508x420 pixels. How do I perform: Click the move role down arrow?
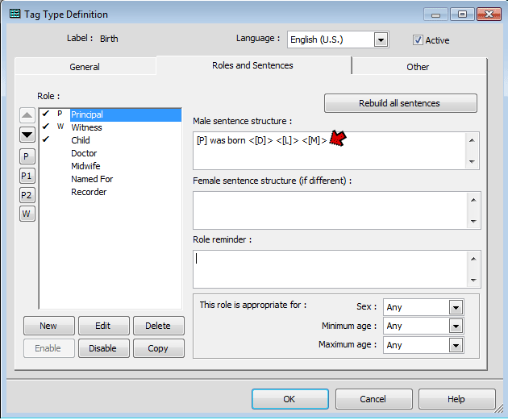[x=27, y=135]
